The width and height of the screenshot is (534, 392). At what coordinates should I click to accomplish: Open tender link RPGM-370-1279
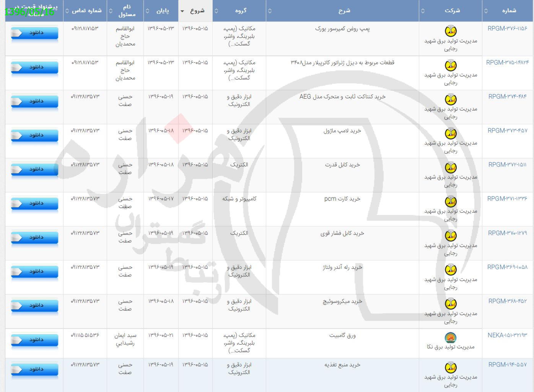coord(507,233)
